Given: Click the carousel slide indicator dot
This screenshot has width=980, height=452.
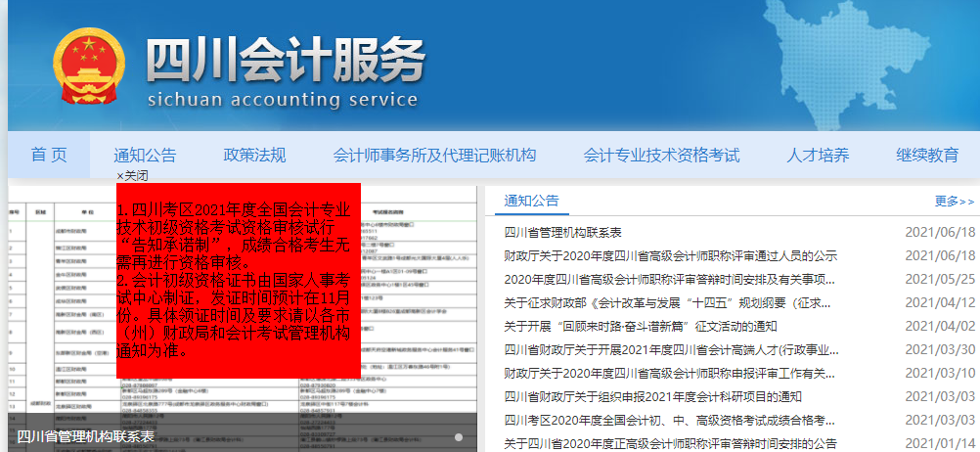Looking at the screenshot, I should (x=459, y=436).
